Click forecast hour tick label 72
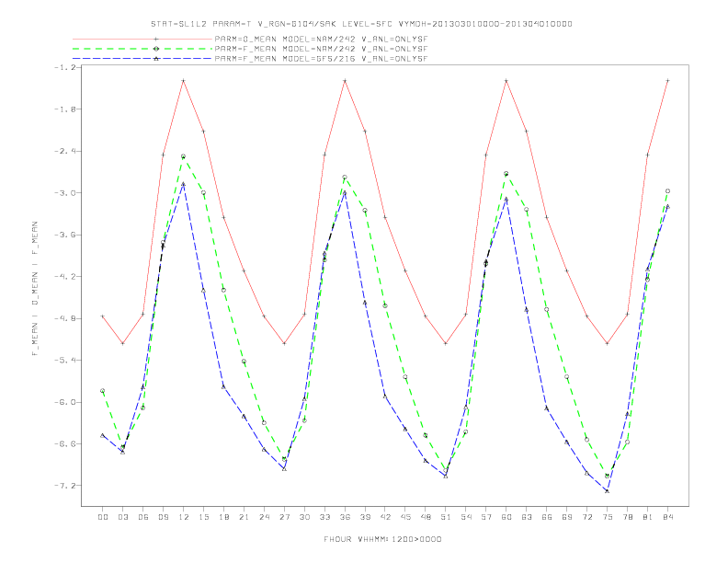The height and width of the screenshot is (563, 728). 586,517
